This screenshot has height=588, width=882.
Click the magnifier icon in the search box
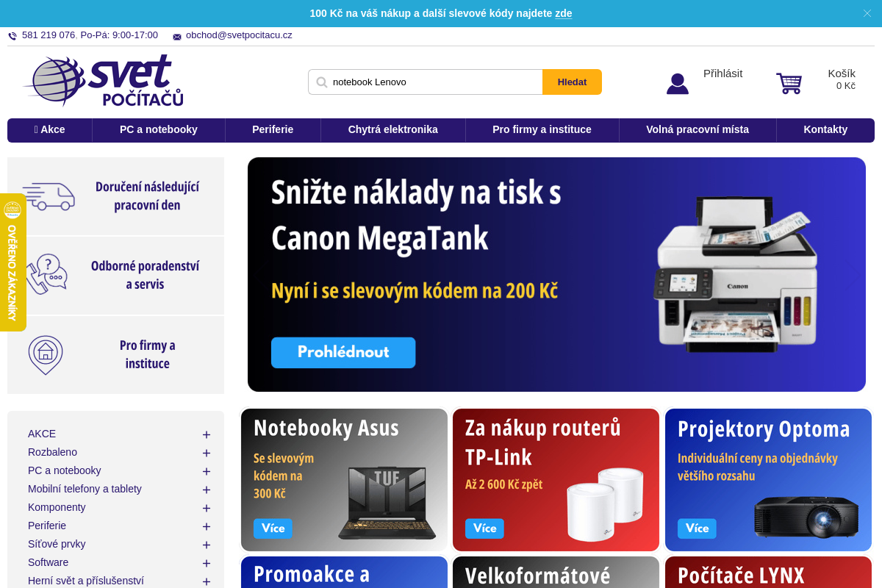(x=321, y=82)
